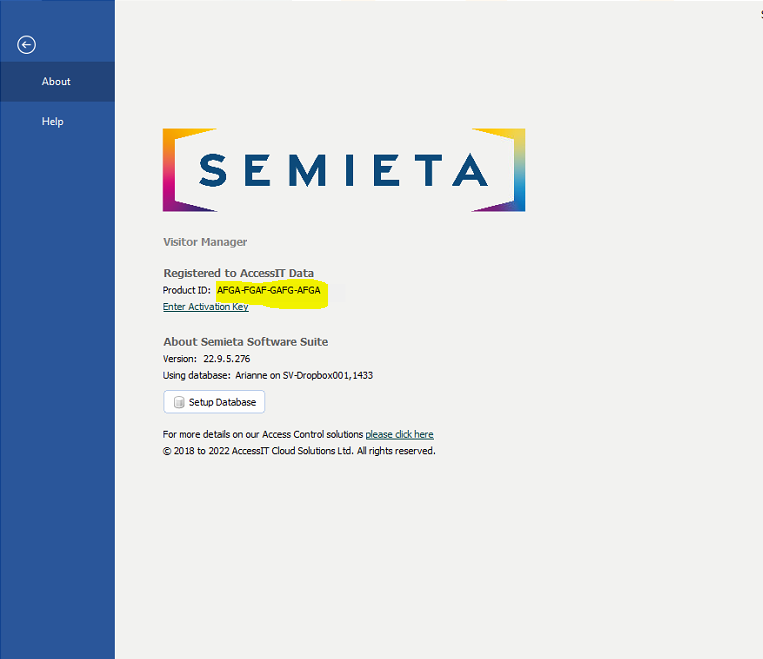Image resolution: width=763 pixels, height=659 pixels.
Task: Open the Enter Activation Key link
Action: [x=205, y=307]
